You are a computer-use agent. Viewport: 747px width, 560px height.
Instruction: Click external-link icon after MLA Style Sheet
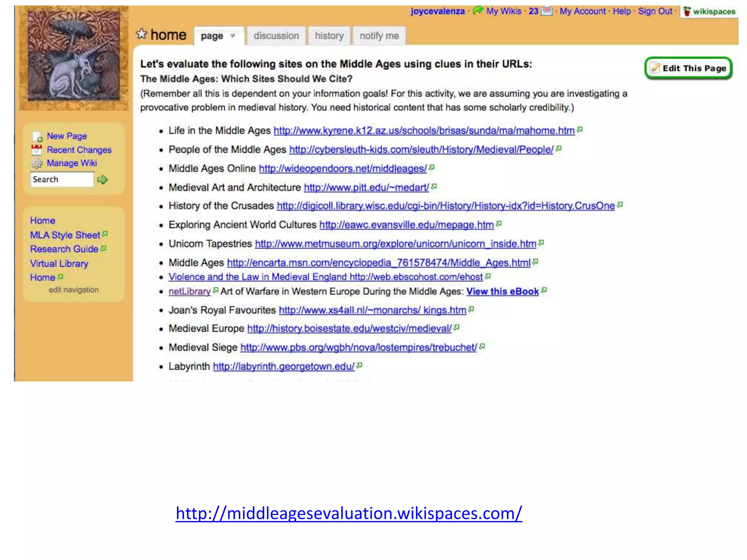tap(105, 234)
